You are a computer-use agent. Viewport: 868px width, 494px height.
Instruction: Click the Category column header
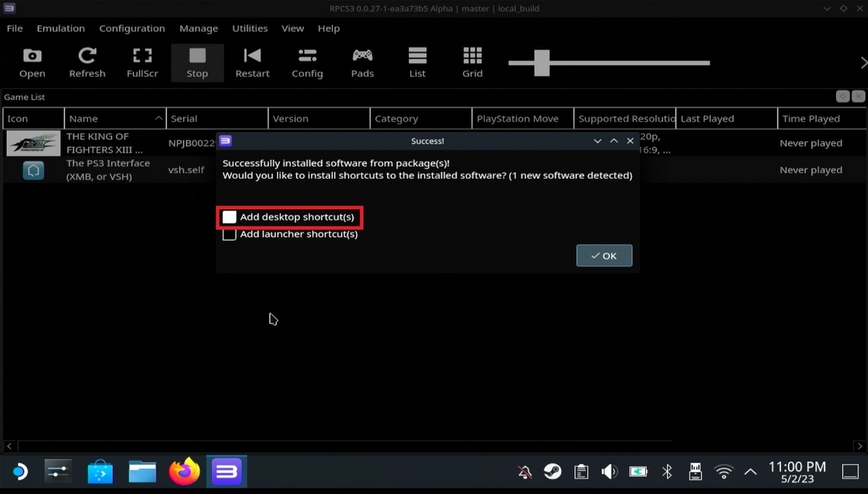coord(421,119)
